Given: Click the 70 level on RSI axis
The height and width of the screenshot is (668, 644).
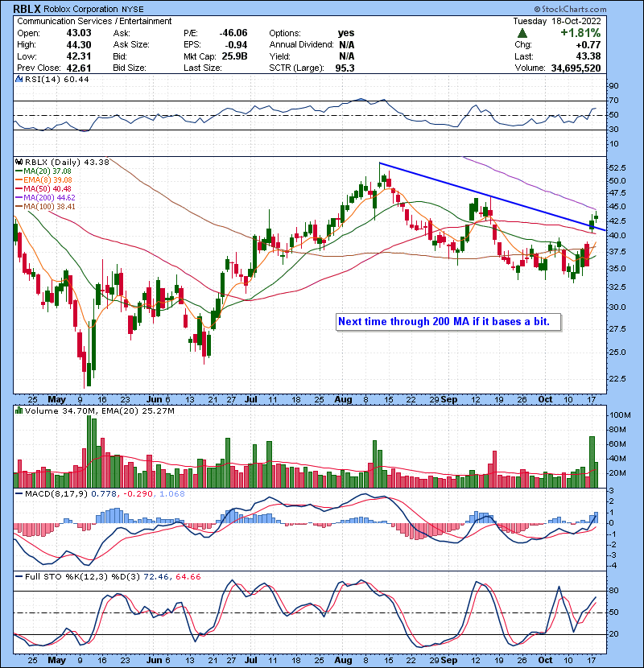Looking at the screenshot, I should tap(613, 101).
